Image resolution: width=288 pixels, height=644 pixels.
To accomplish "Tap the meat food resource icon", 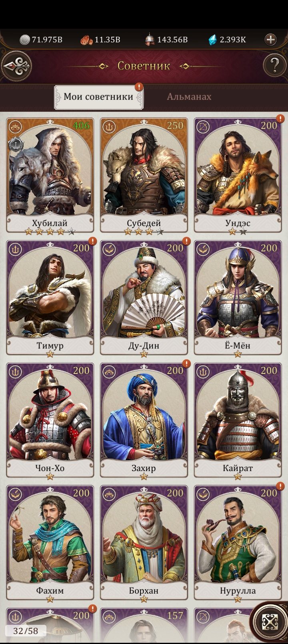I will [x=87, y=40].
